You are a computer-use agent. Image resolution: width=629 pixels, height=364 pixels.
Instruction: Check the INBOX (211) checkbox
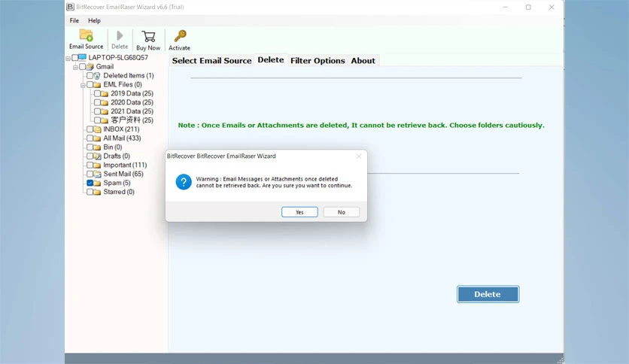[x=90, y=129]
